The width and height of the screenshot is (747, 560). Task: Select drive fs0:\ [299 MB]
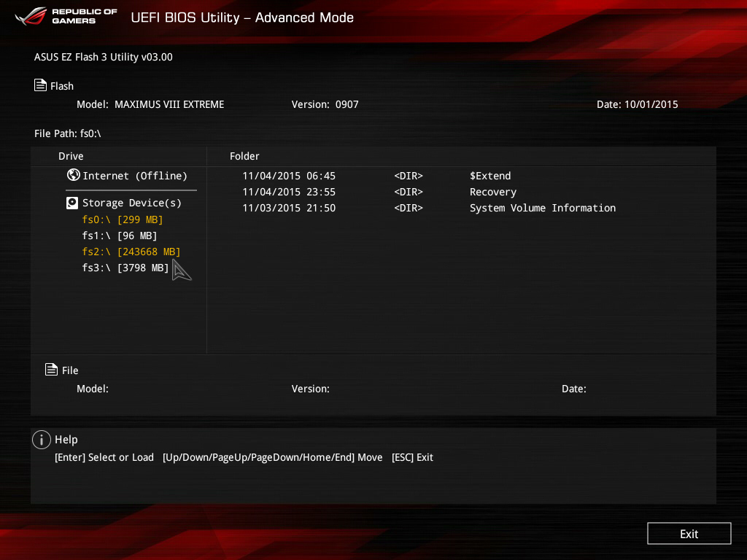123,219
